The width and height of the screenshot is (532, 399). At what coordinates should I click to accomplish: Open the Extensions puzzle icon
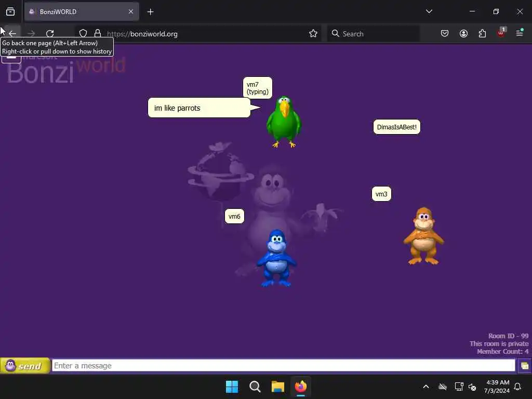pos(482,34)
